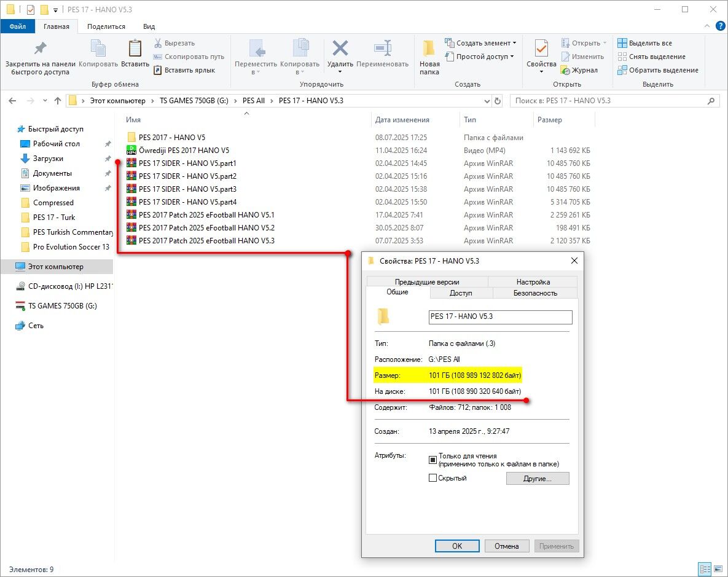Open Рабочий стол in navigation pane
728x577 pixels.
56,144
